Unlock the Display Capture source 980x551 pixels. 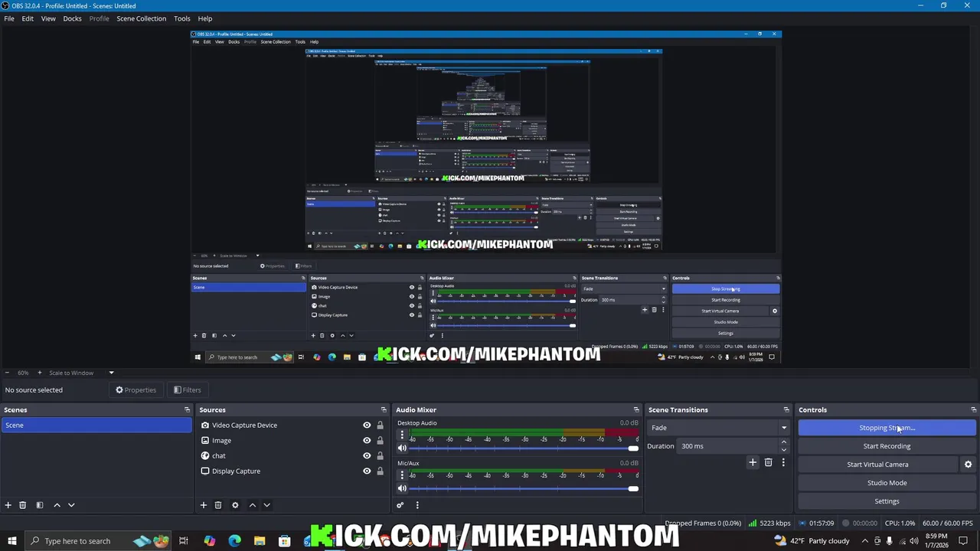click(x=380, y=471)
